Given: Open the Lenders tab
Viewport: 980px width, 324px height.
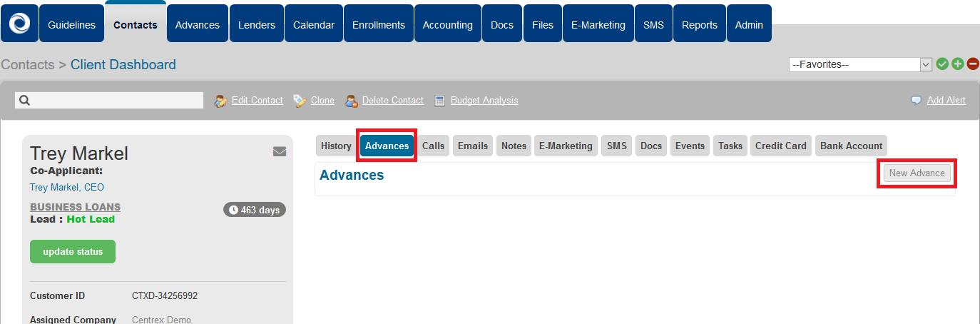Looking at the screenshot, I should click(257, 24).
